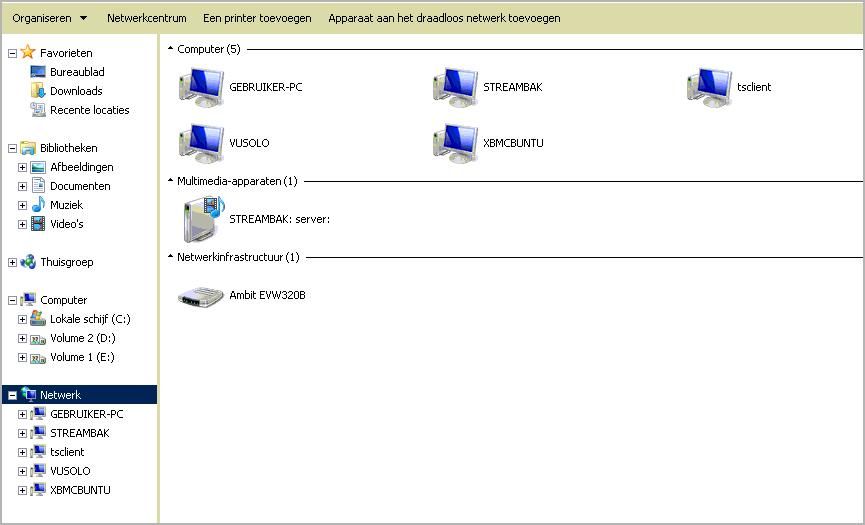Select the VUSOLO computer icon in main pane

point(201,143)
